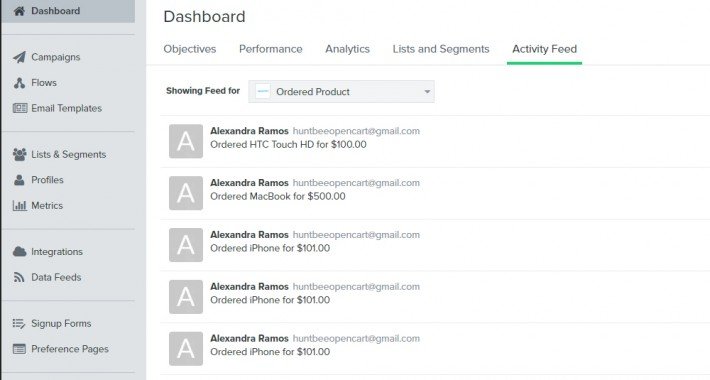Go to the Analytics tab
710x380 pixels.
347,49
